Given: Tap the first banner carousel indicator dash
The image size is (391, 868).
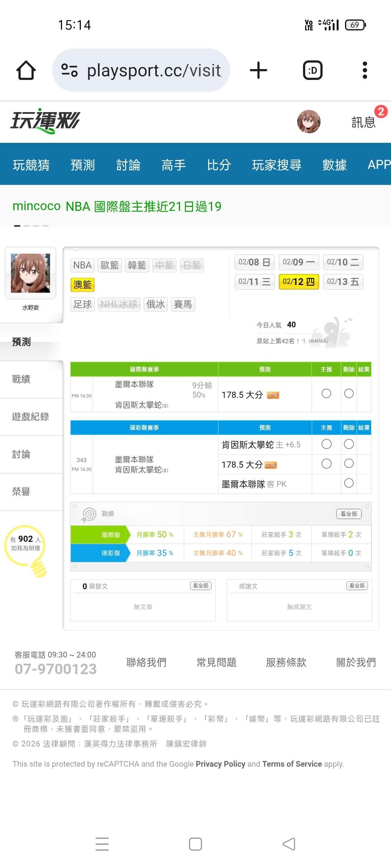Looking at the screenshot, I should tap(17, 226).
